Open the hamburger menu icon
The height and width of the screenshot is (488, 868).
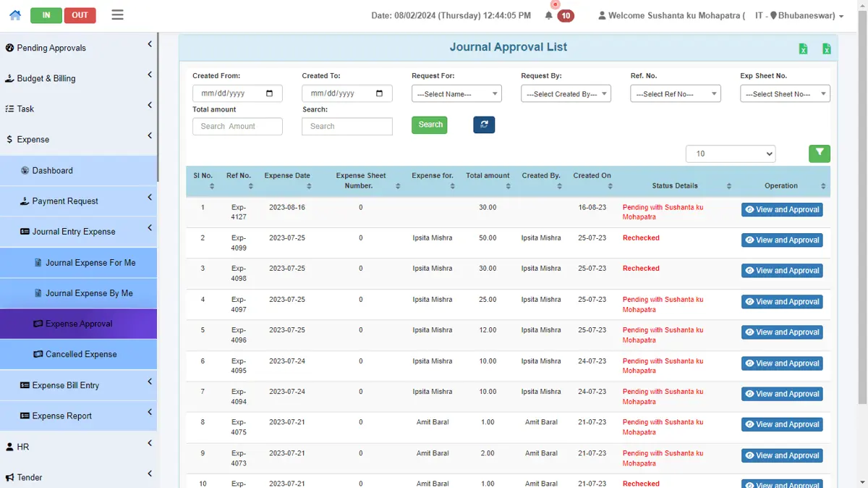point(118,14)
